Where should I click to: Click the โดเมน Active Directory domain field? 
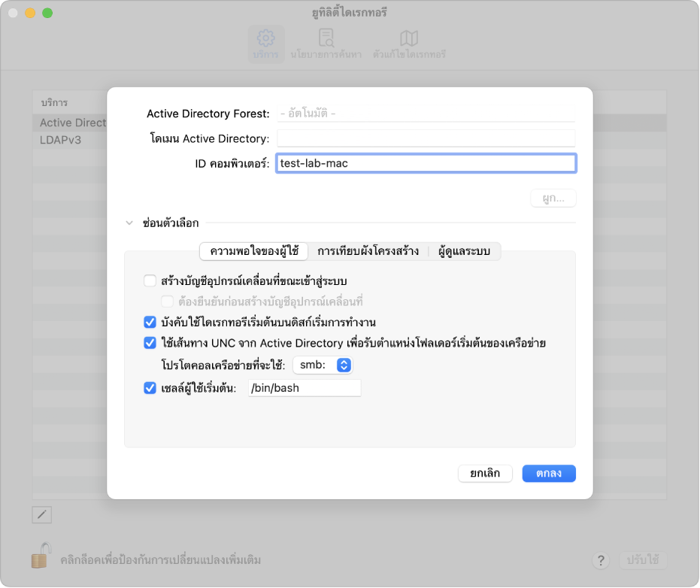pyautogui.click(x=426, y=138)
